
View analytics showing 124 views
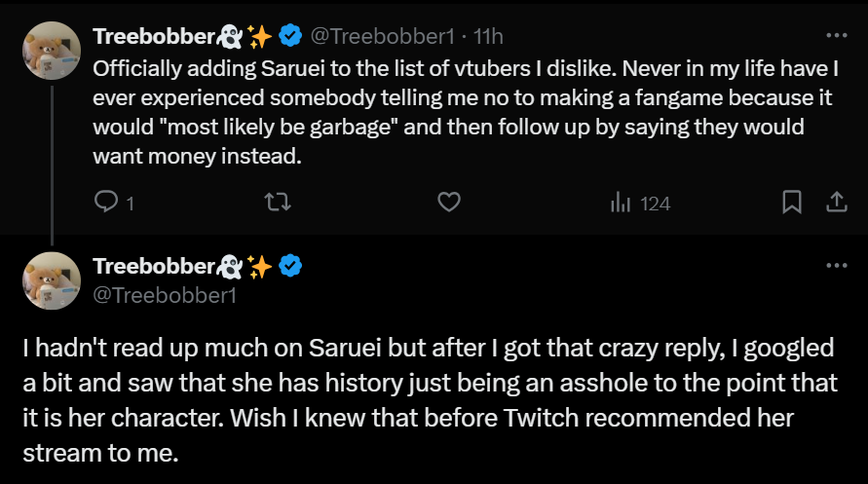click(640, 203)
